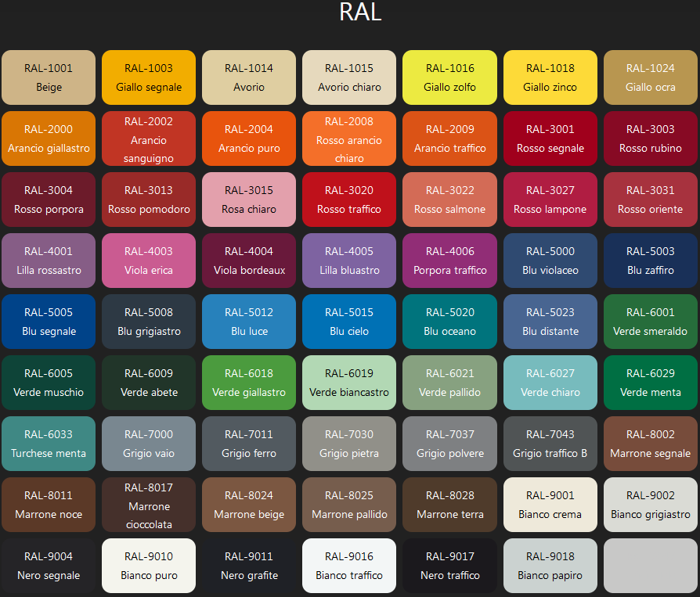
Task: Select RAL-5008 Blu grigiastro color
Action: coord(149,322)
